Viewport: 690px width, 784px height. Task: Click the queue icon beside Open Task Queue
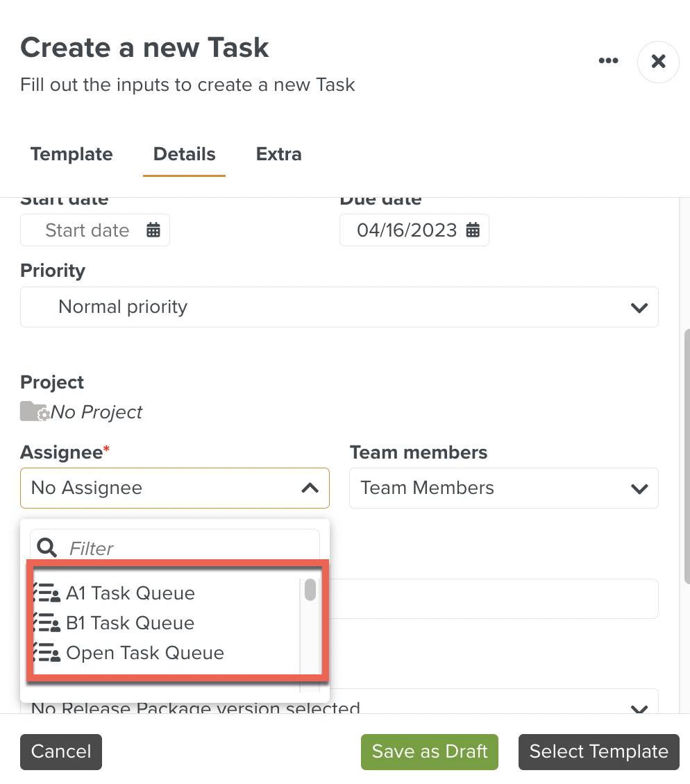click(47, 653)
